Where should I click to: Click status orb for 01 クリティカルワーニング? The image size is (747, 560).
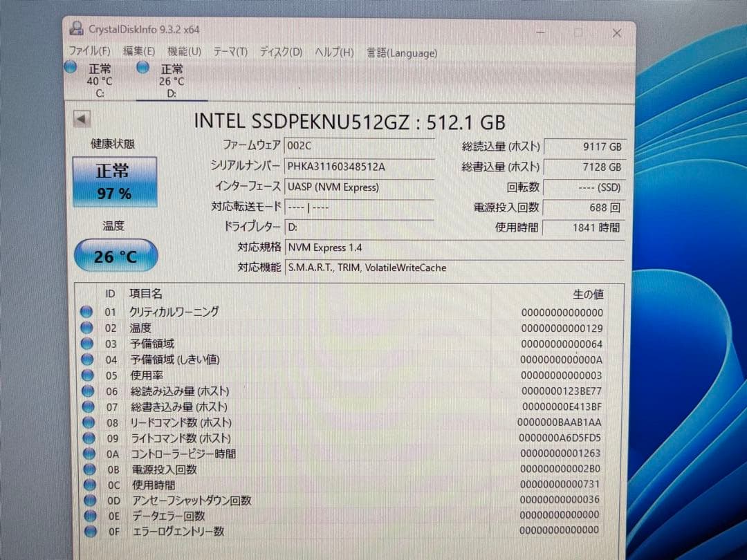click(86, 312)
